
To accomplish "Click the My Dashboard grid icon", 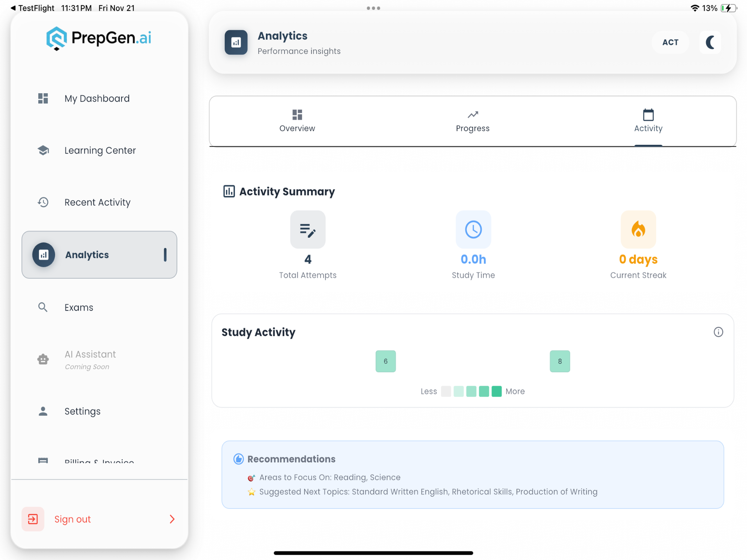I will 43,98.
